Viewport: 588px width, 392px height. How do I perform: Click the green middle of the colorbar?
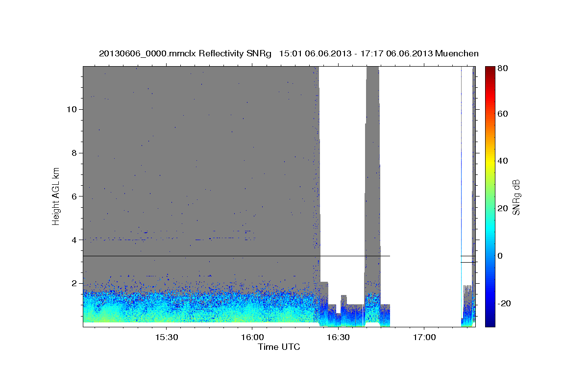click(490, 196)
